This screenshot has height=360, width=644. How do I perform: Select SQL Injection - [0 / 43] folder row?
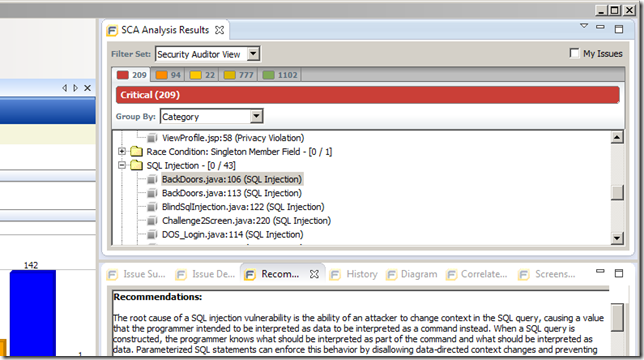191,166
